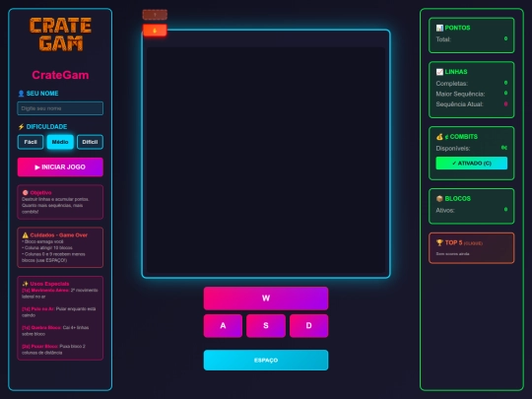
Task: Click the 'Disponíveis:' combits row
Action: point(472,148)
